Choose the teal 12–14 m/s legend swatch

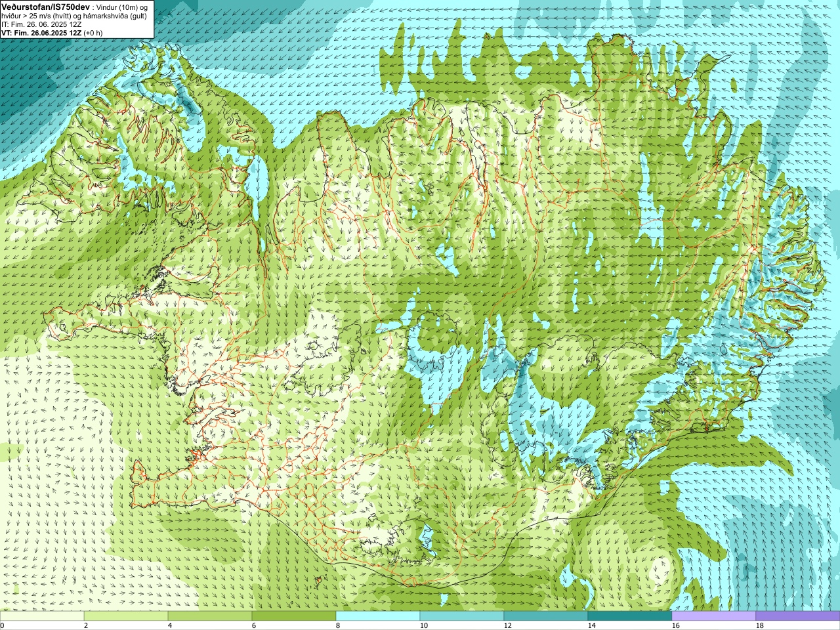(546, 616)
